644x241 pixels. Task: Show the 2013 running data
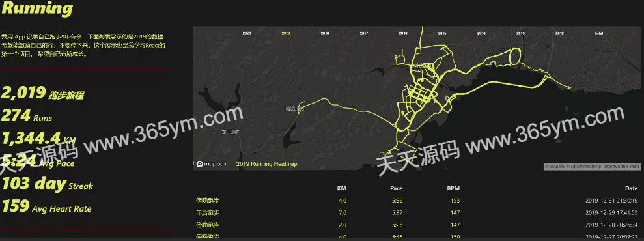click(x=520, y=33)
